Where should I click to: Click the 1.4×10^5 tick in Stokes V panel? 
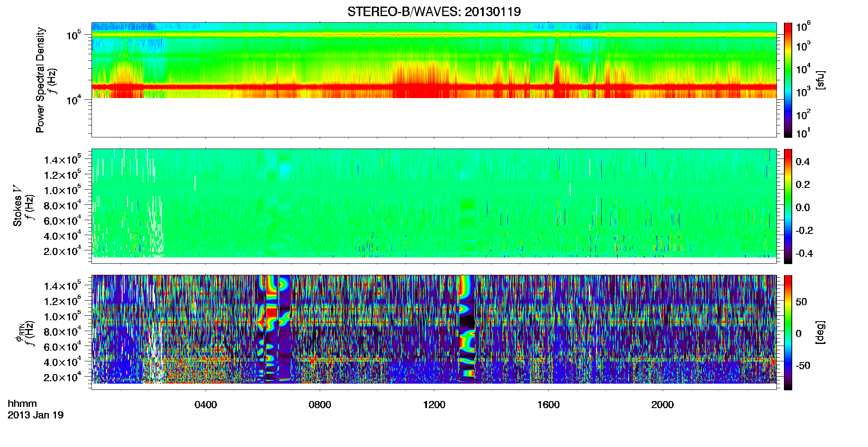63,159
